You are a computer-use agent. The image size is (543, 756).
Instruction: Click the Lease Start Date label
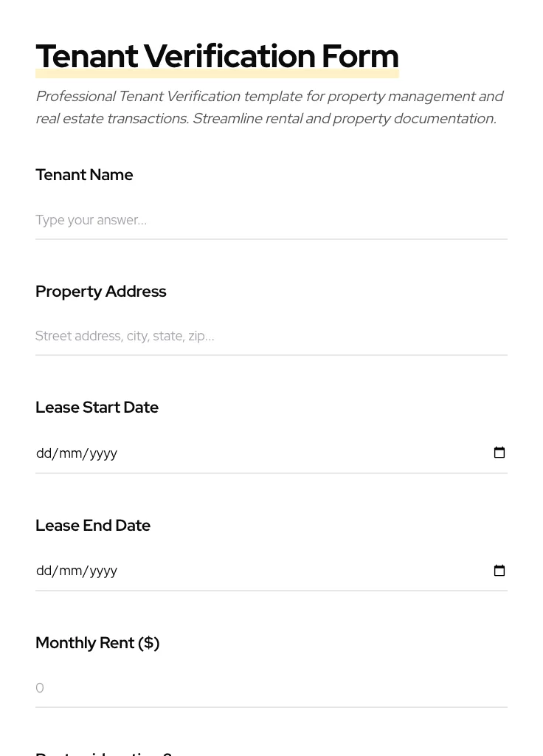97,408
